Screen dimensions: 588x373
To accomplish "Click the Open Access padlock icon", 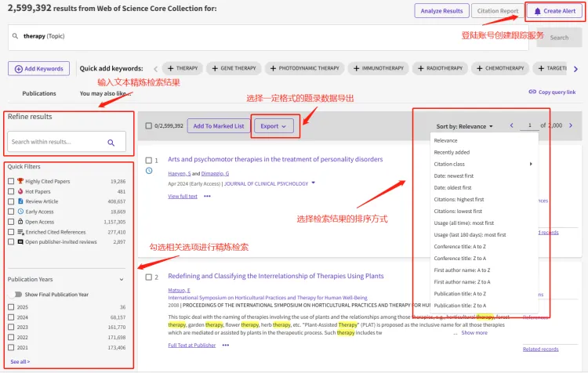I will click(x=20, y=222).
